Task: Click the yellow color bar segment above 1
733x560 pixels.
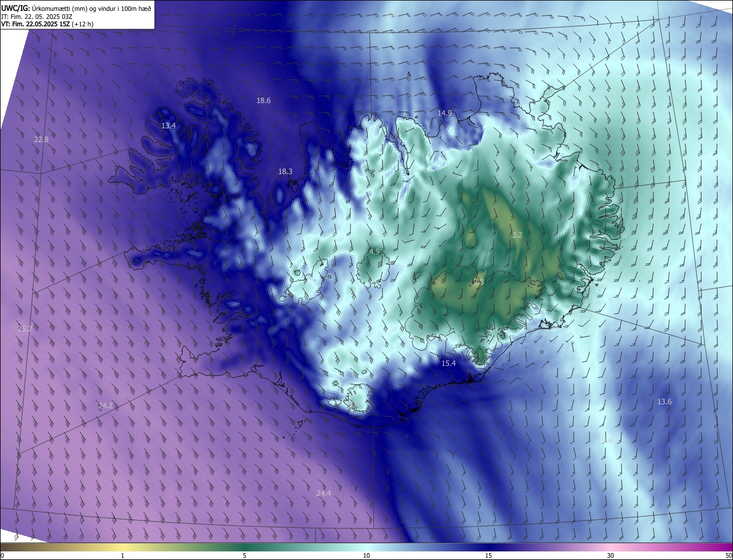Action: pyautogui.click(x=123, y=547)
